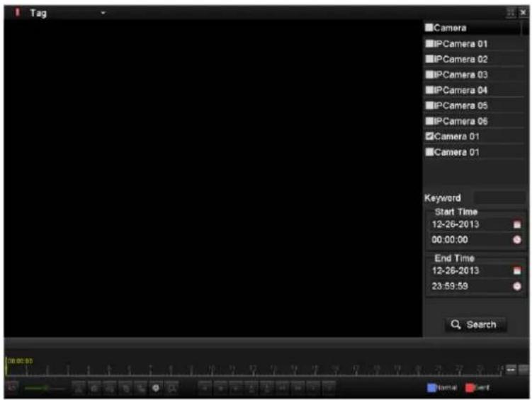Uncheck the ticked Camera 01 checkbox
Screen dimensions: 532x400
tap(429, 136)
